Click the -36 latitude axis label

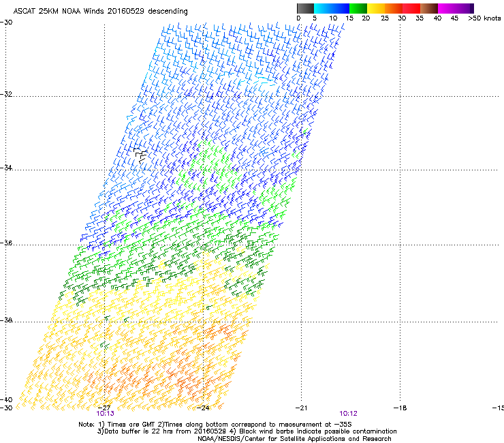click(x=6, y=243)
